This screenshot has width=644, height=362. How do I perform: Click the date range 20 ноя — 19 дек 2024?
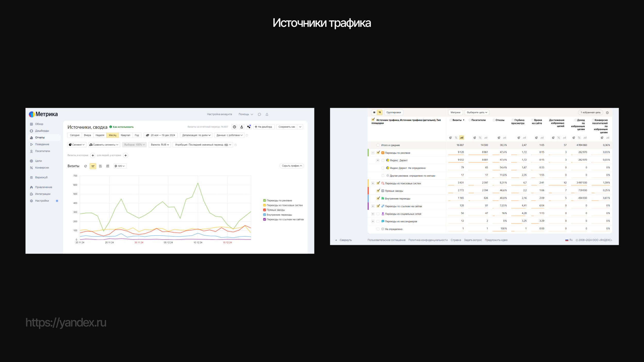161,135
